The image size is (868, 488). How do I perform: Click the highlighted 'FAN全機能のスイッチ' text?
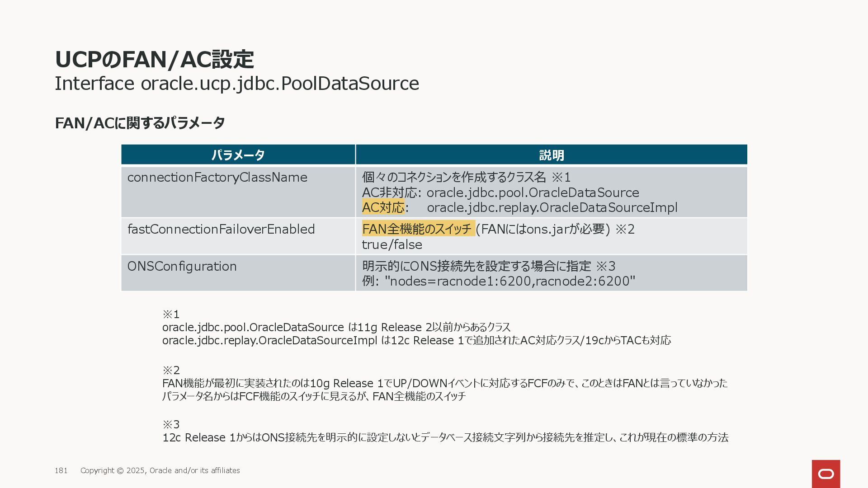[418, 229]
